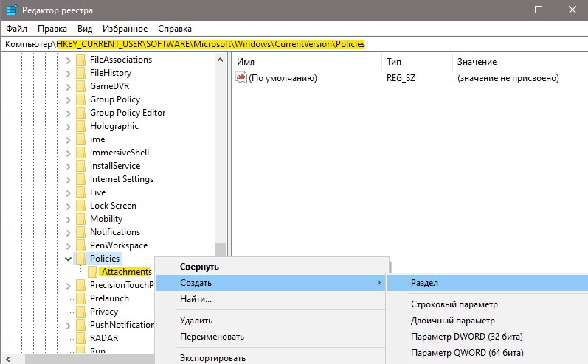Expand the FileAssociations key
This screenshot has width=588, height=364.
69,60
